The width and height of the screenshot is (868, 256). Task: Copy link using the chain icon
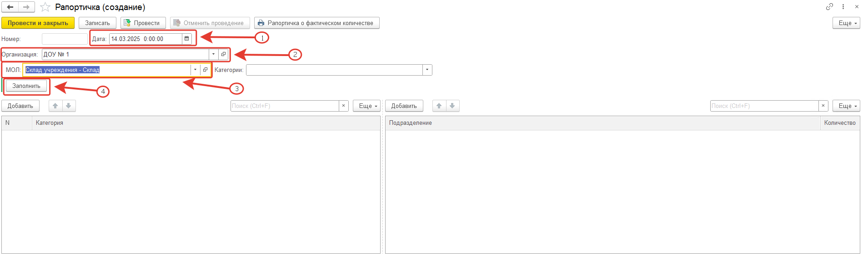(829, 7)
